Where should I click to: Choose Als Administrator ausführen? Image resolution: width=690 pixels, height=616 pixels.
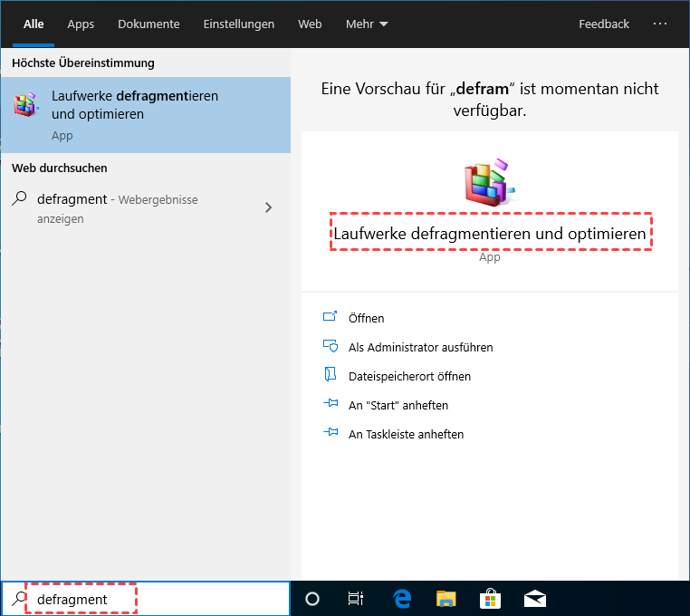pyautogui.click(x=420, y=348)
